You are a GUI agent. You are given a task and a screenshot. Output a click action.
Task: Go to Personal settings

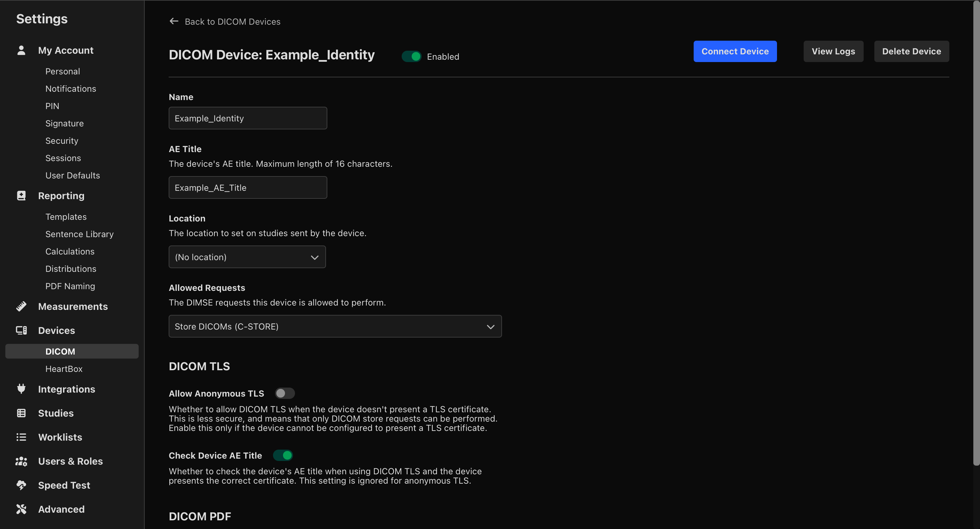[63, 72]
